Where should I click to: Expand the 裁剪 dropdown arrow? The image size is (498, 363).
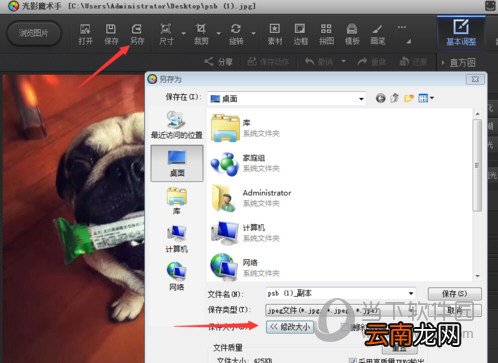click(x=218, y=34)
